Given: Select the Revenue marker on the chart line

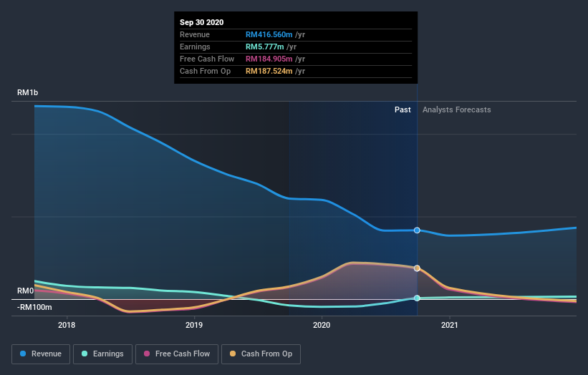Looking at the screenshot, I should (x=417, y=230).
